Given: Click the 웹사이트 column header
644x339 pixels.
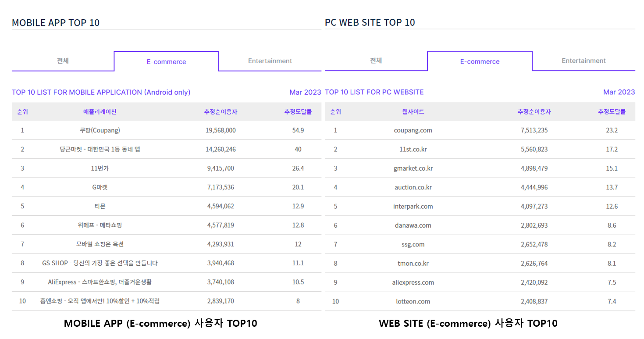Looking at the screenshot, I should pos(413,112).
